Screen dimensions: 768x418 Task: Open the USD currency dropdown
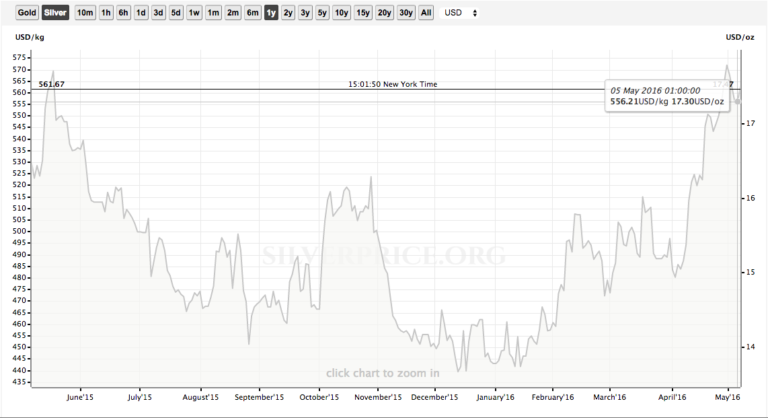(460, 13)
